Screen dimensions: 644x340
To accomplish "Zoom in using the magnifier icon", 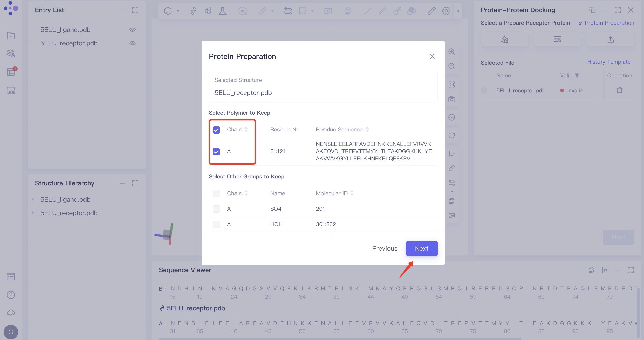I will tap(452, 52).
